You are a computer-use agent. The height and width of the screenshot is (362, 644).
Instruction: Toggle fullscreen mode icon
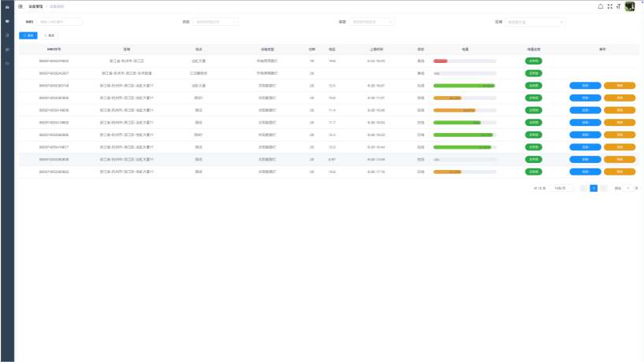pos(609,6)
